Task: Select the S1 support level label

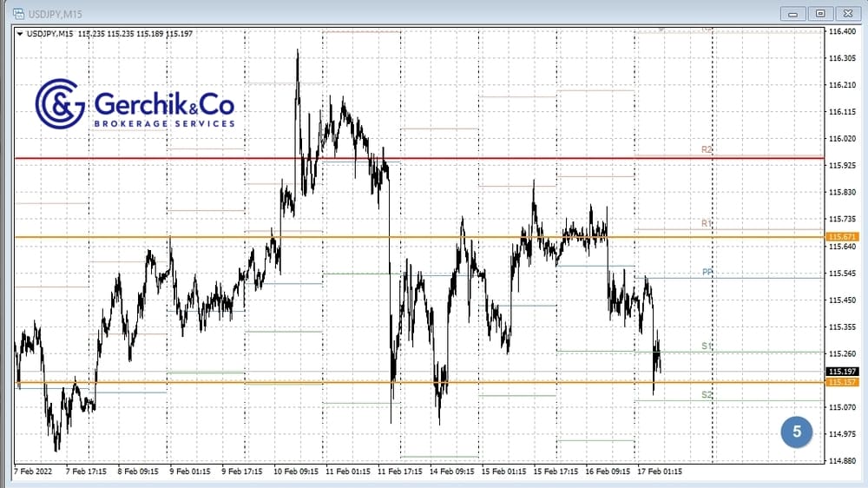Action: 707,346
